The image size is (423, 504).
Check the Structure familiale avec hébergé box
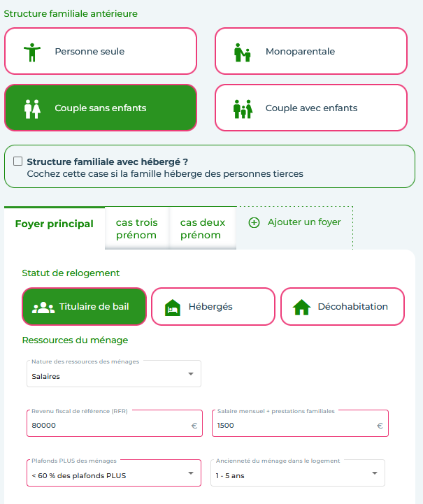pyautogui.click(x=18, y=161)
